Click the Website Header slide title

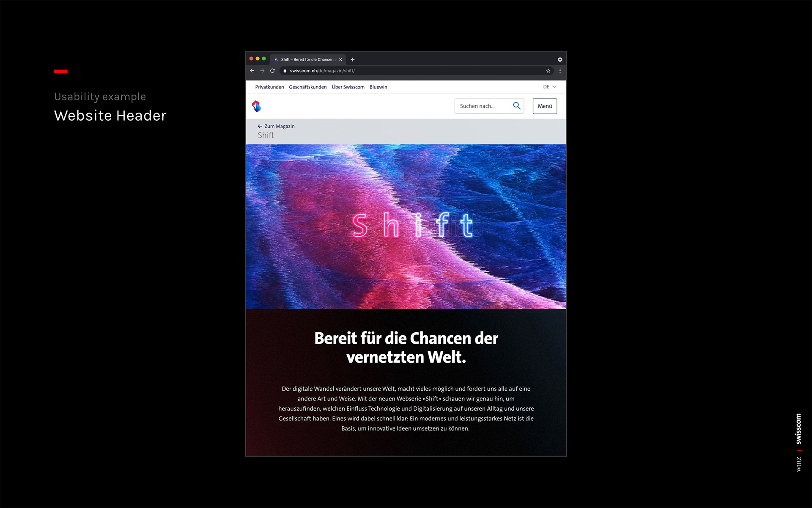pyautogui.click(x=110, y=116)
